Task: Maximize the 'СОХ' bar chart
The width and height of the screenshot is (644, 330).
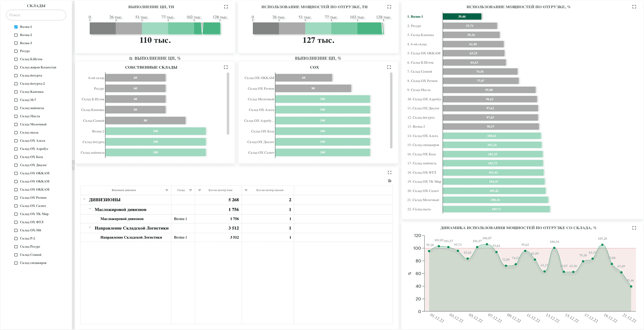Action: click(389, 67)
